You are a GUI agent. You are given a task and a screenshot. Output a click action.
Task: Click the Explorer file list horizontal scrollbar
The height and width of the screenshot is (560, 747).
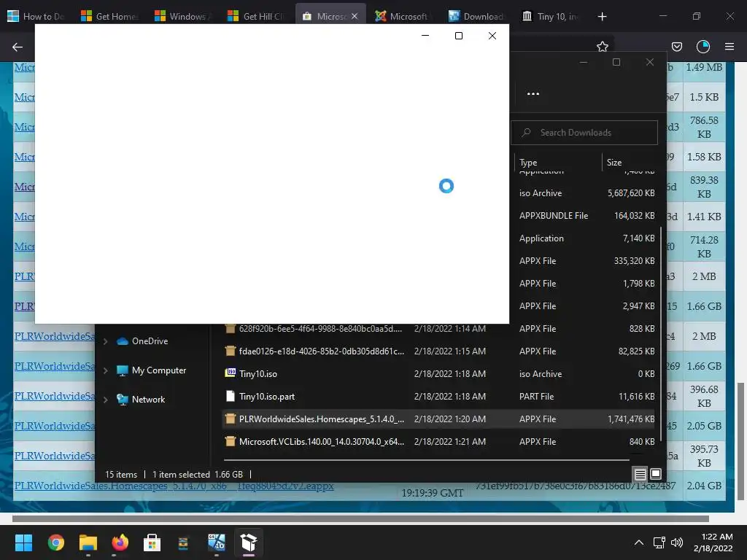click(426, 461)
